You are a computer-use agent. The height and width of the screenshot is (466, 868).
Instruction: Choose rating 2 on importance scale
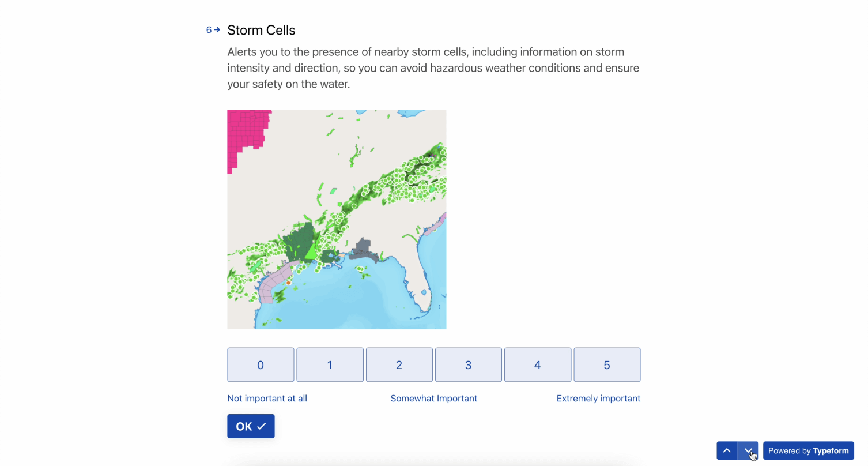click(x=399, y=364)
